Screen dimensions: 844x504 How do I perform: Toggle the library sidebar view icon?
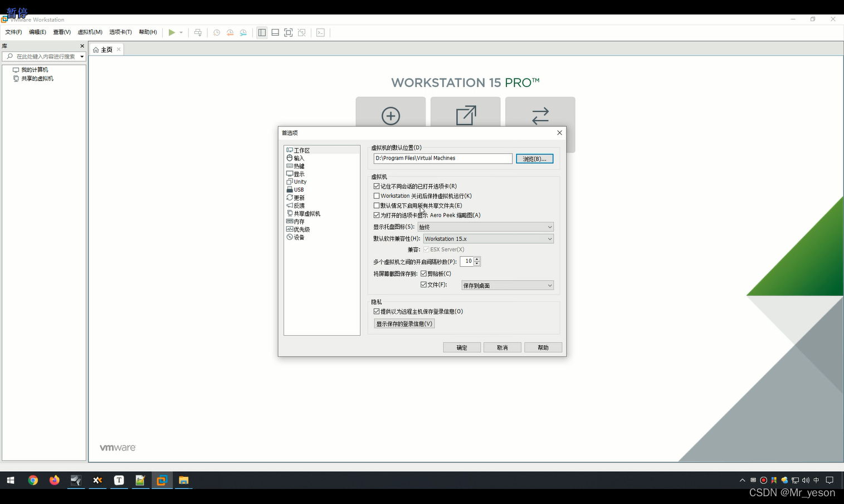click(x=262, y=32)
